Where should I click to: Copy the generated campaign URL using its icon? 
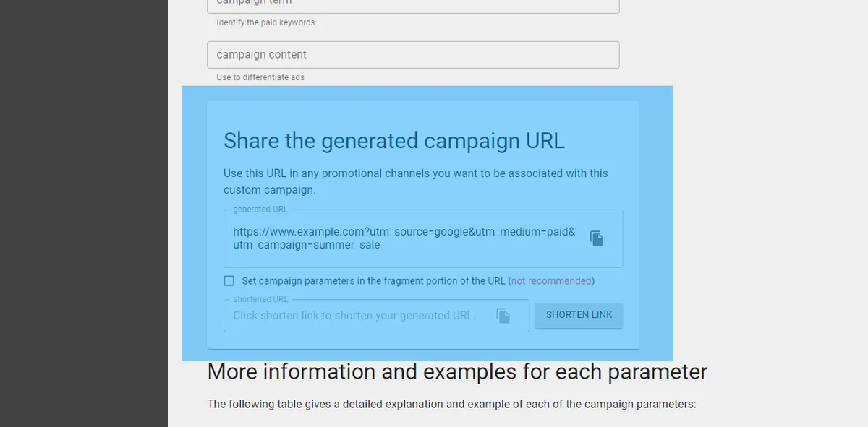596,238
